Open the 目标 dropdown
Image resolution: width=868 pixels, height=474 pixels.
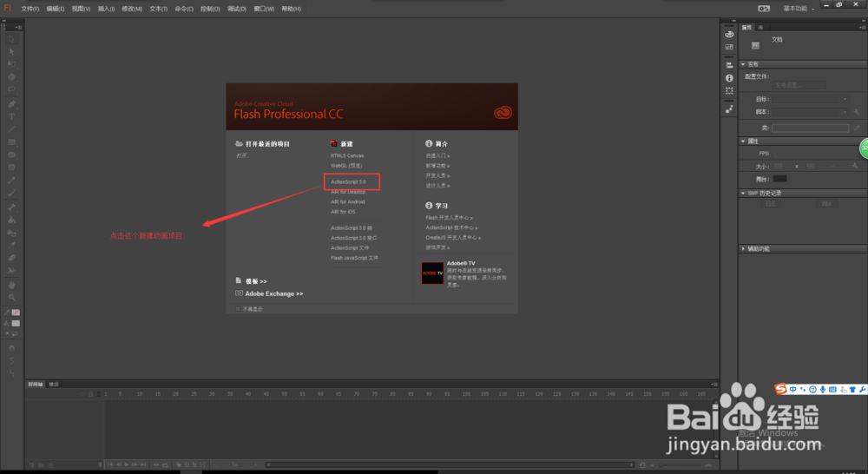(811, 99)
